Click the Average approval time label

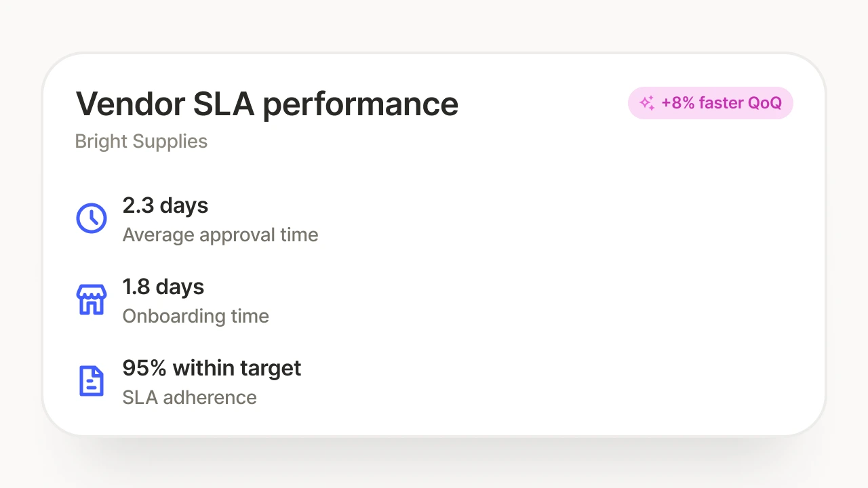point(220,235)
